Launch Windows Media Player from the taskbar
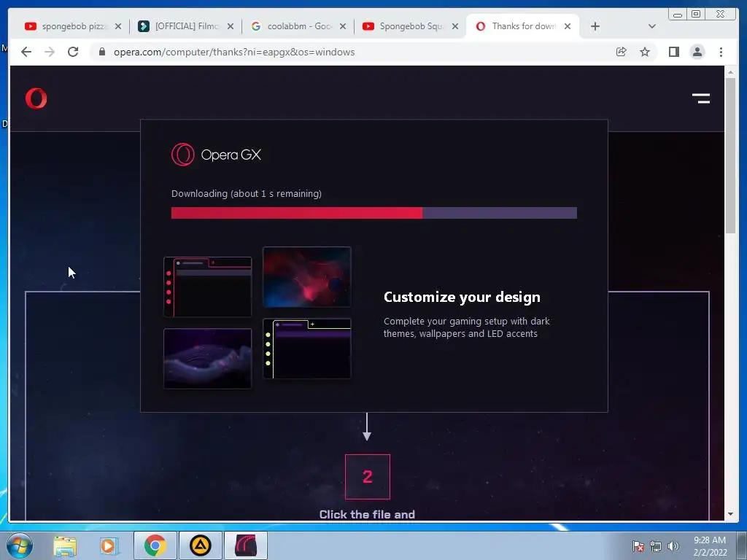Image resolution: width=747 pixels, height=560 pixels. click(109, 545)
